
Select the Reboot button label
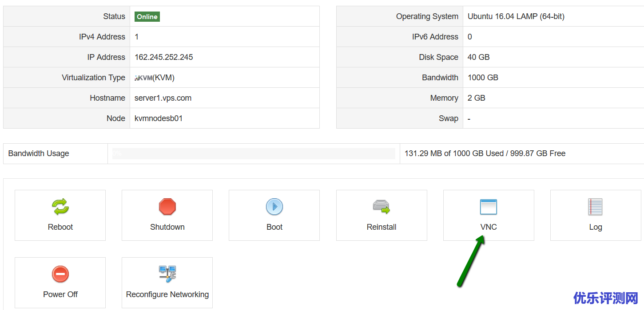click(60, 227)
